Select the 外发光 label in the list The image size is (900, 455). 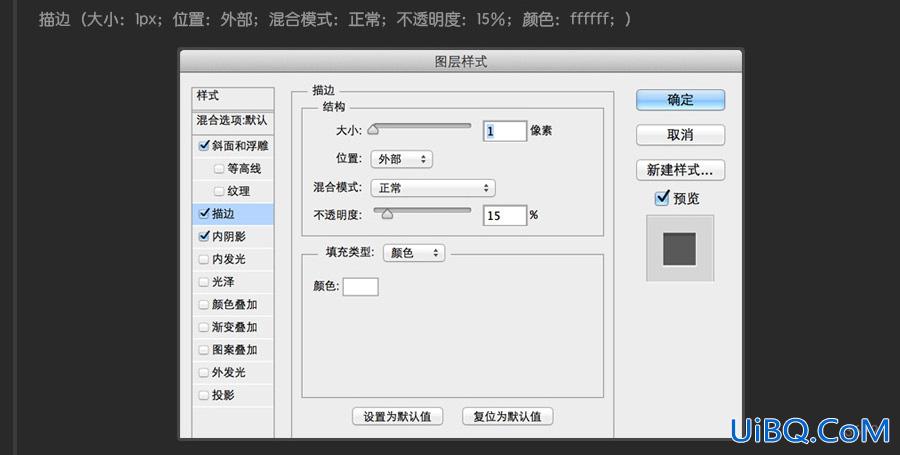pos(228,372)
